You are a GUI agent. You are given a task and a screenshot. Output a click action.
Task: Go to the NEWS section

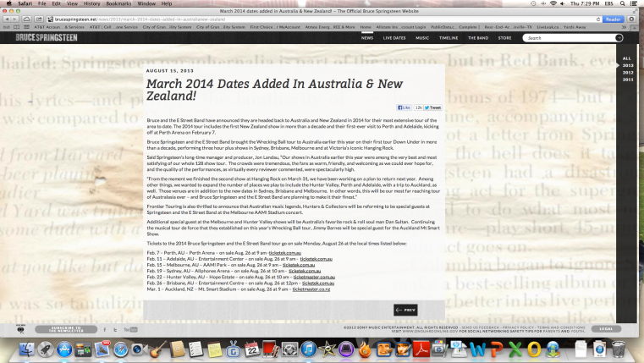coord(367,38)
